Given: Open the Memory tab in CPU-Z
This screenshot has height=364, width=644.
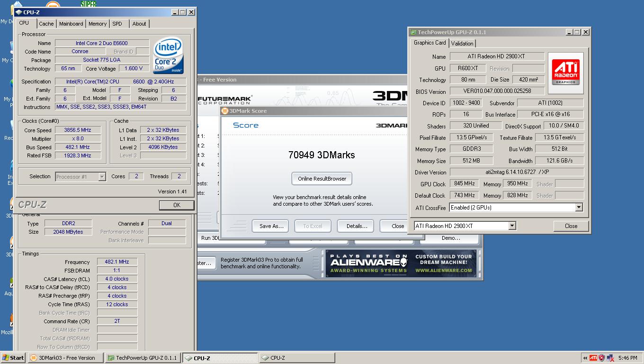Looking at the screenshot, I should click(x=98, y=24).
